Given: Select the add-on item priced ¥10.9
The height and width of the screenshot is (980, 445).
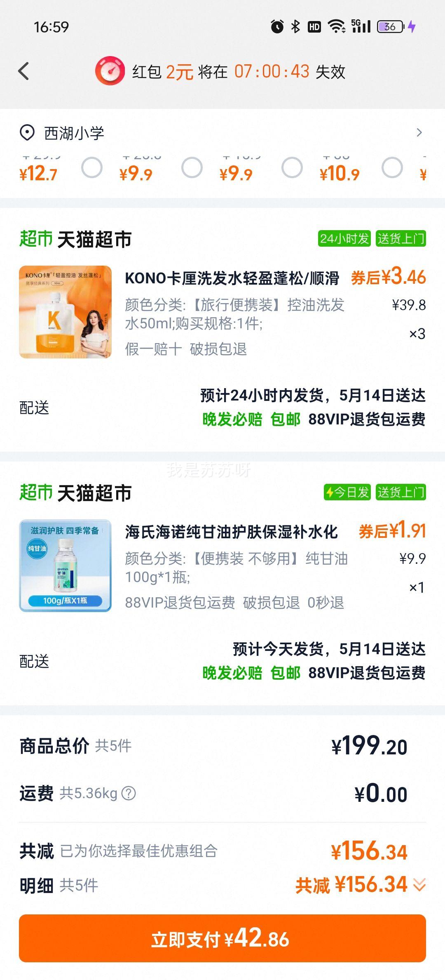Looking at the screenshot, I should click(392, 167).
